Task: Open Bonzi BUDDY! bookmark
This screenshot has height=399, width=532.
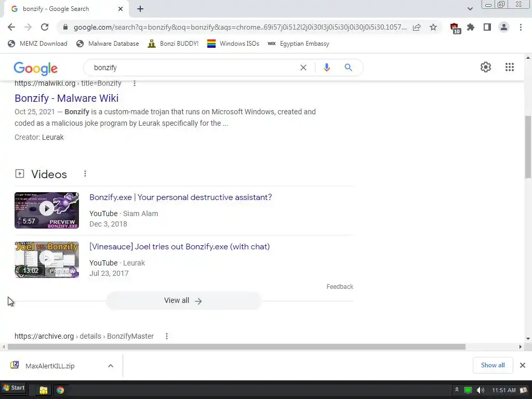Action: pyautogui.click(x=173, y=44)
